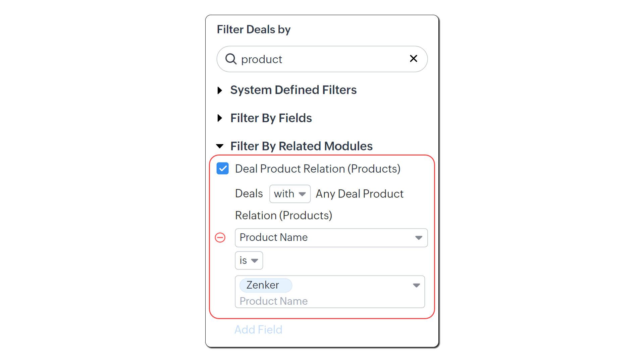Expand System Defined Filters arrow
Screen dimensions: 644x362
pyautogui.click(x=220, y=90)
